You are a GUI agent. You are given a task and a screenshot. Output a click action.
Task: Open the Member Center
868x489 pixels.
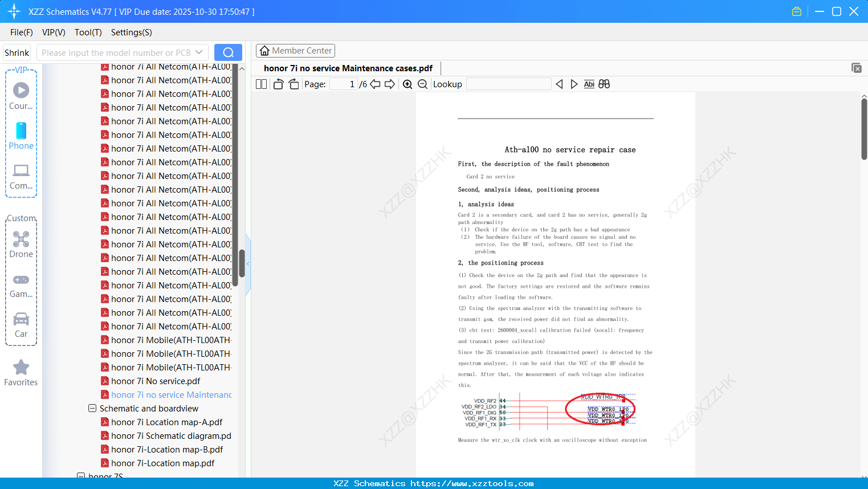pos(295,51)
